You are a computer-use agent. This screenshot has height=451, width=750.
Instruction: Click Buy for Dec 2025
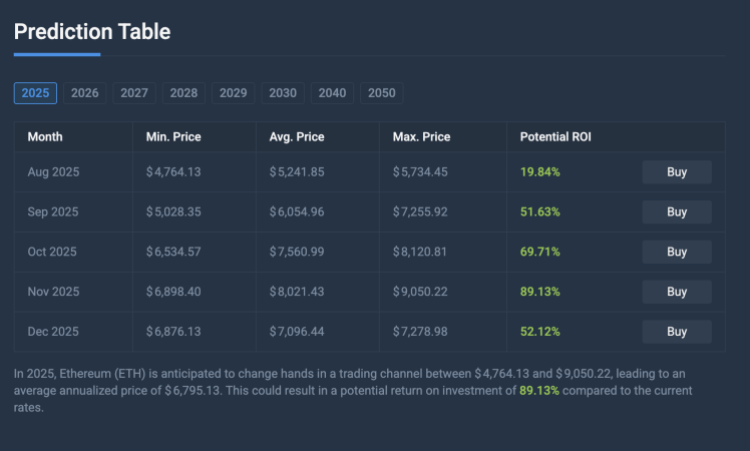tap(677, 332)
